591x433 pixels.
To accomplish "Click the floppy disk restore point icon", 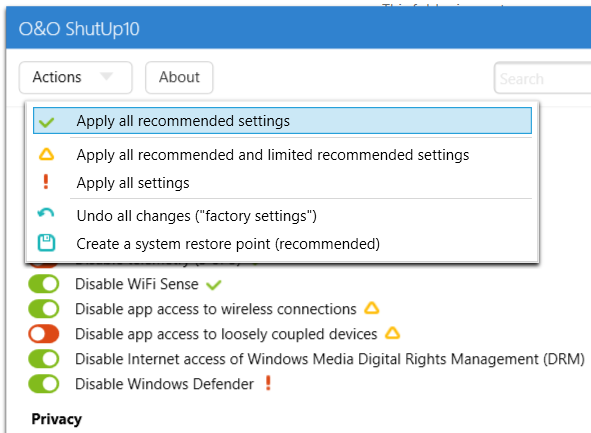I will point(46,243).
